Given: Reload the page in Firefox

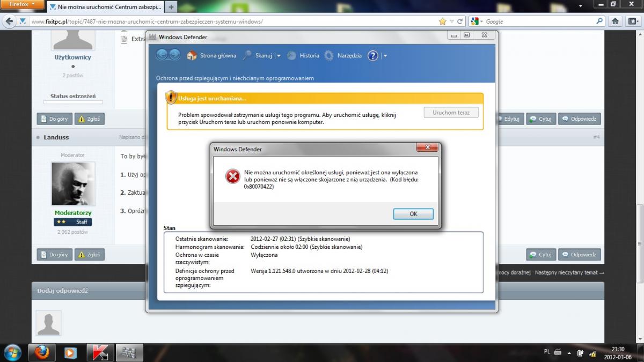Looking at the screenshot, I should 460,21.
